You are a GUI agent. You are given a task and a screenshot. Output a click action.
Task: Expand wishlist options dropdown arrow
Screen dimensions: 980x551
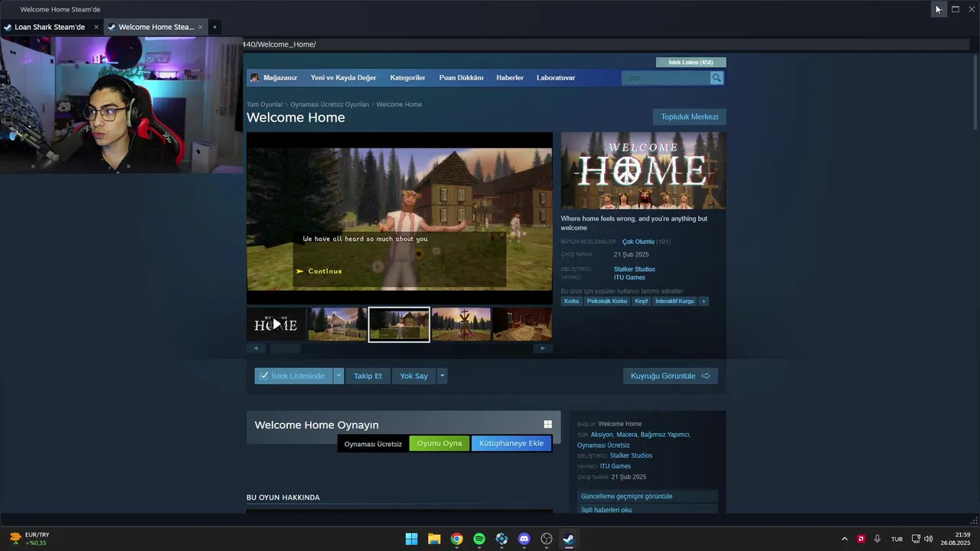[x=338, y=376]
